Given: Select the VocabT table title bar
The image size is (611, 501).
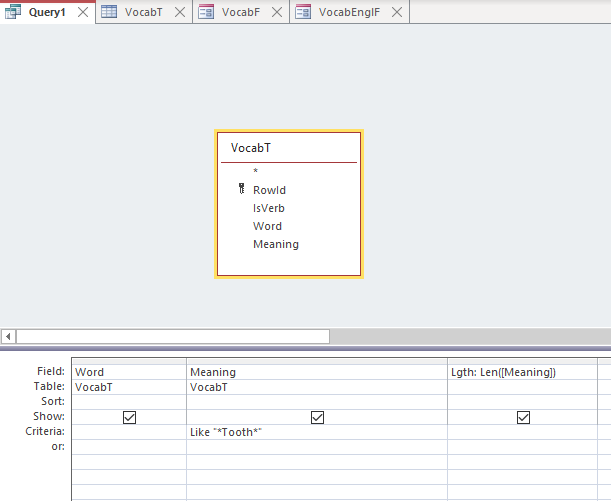Looking at the screenshot, I should [289, 148].
